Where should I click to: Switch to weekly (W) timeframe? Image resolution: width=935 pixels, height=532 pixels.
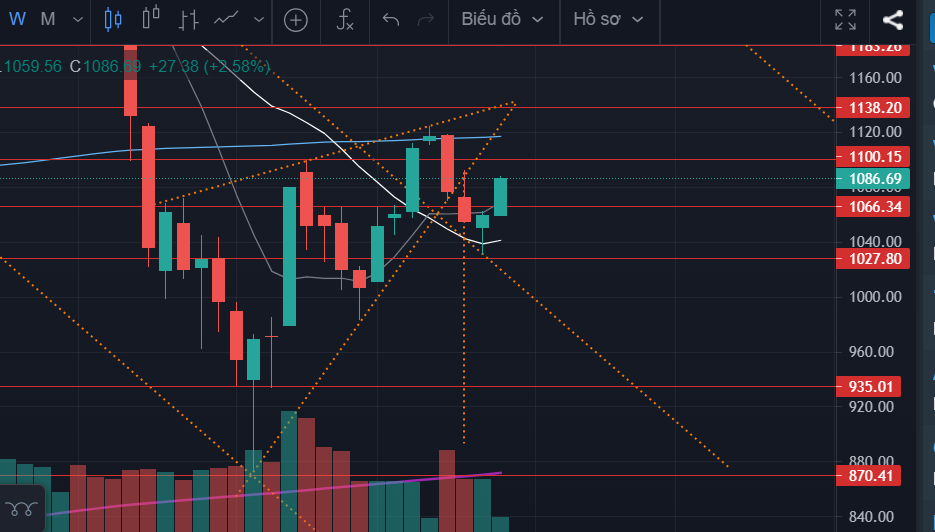[x=17, y=19]
